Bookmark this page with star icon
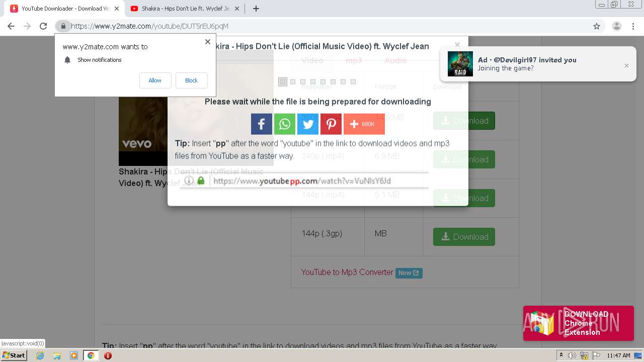Viewport: 644px width, 362px height. point(597,26)
